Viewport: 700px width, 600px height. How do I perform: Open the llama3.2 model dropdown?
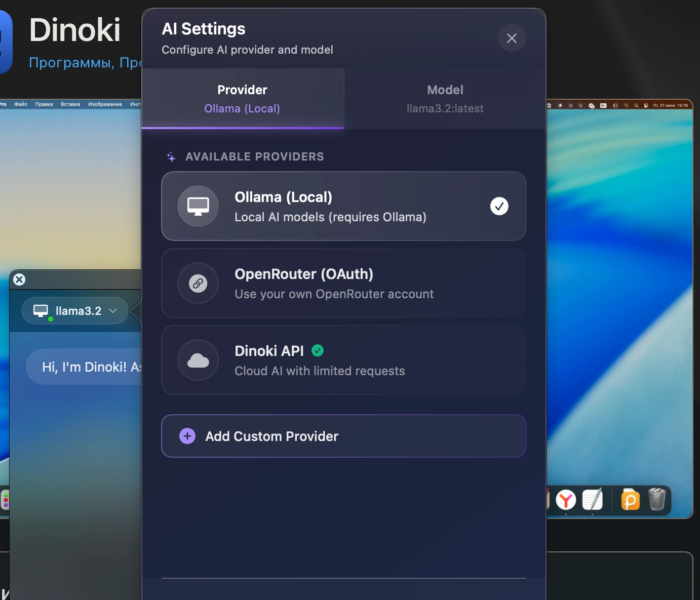tap(75, 310)
